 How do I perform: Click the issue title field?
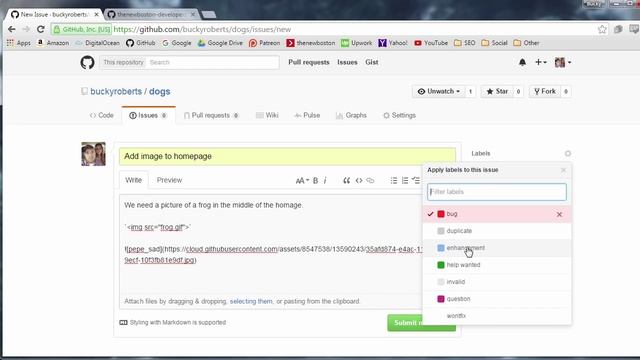[x=287, y=156]
